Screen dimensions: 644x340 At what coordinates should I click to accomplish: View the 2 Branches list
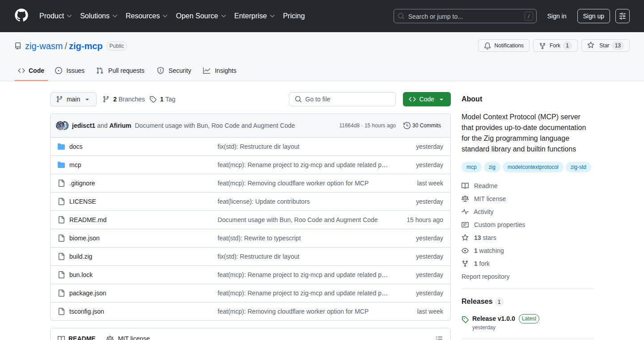pyautogui.click(x=124, y=99)
